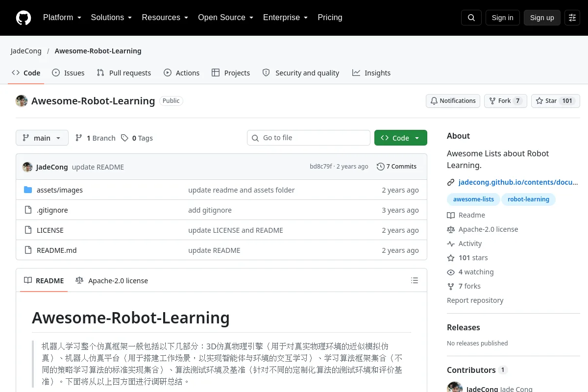Image resolution: width=588 pixels, height=392 pixels.
Task: Open the 'update readme and assets folder' commit message
Action: [x=242, y=190]
